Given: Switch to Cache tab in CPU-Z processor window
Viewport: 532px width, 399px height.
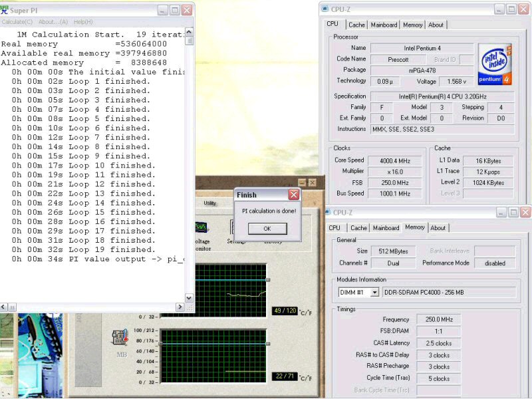Looking at the screenshot, I should pyautogui.click(x=356, y=25).
